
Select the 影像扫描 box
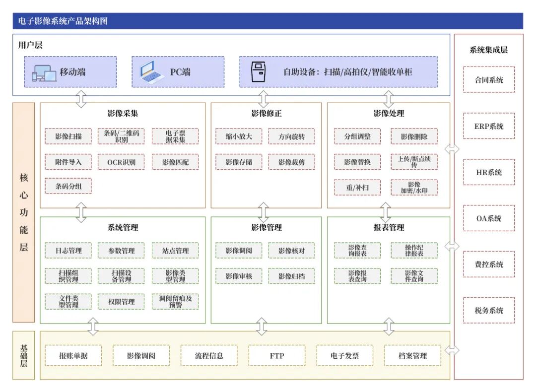[68, 136]
